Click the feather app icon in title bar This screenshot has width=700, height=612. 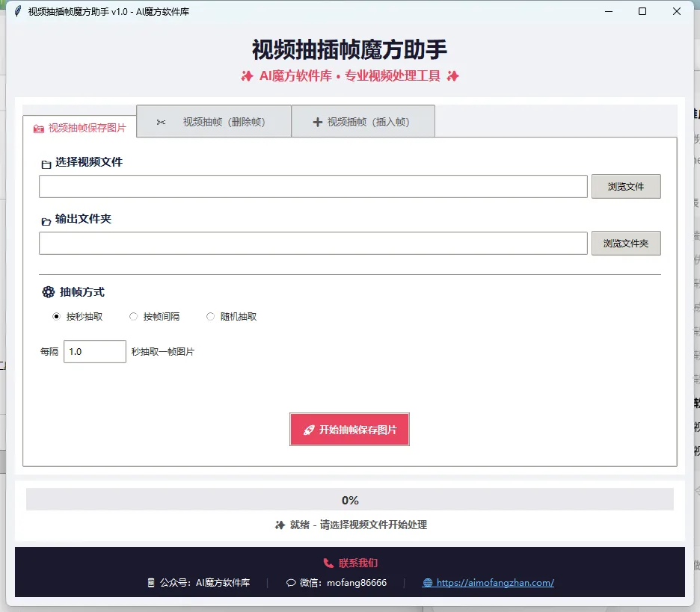click(x=17, y=11)
